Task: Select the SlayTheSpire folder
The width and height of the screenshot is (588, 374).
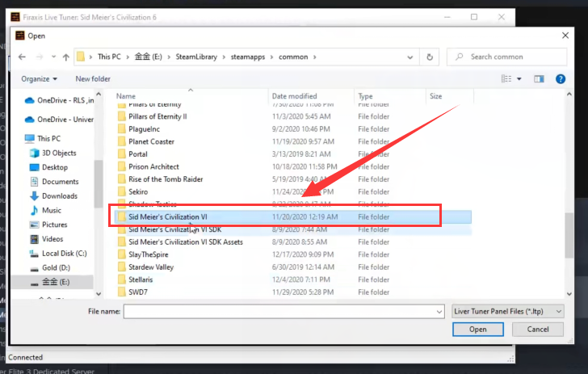Action: 148,254
